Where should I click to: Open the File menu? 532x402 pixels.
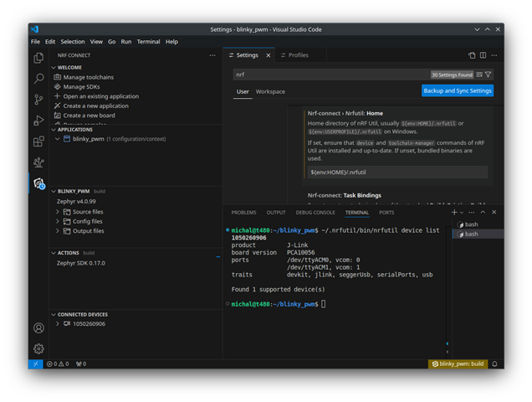[x=35, y=42]
